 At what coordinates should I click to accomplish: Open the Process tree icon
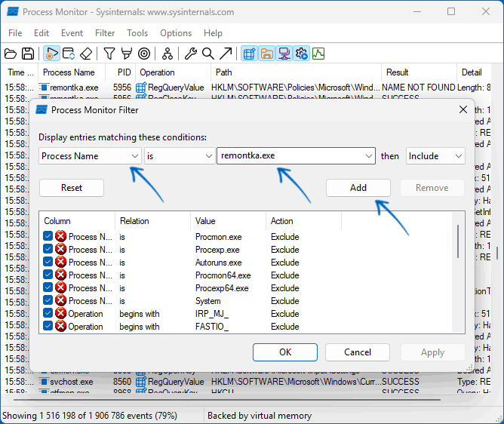click(167, 54)
